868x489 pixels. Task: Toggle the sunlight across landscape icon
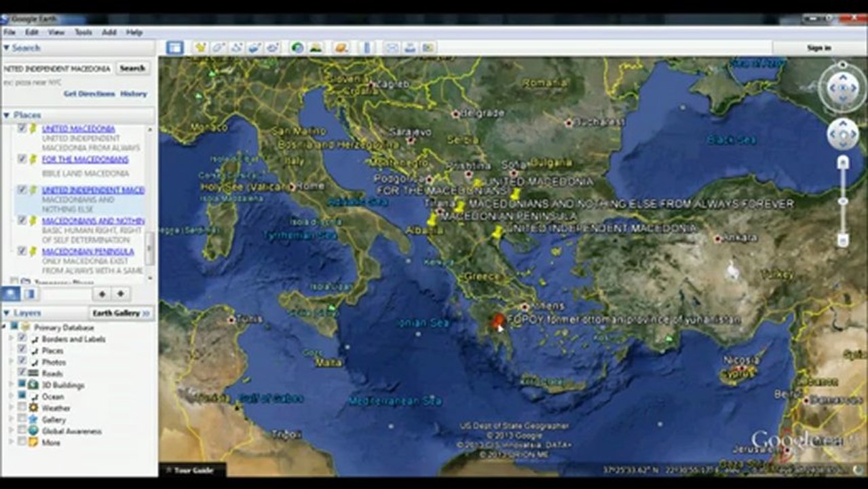[x=315, y=48]
